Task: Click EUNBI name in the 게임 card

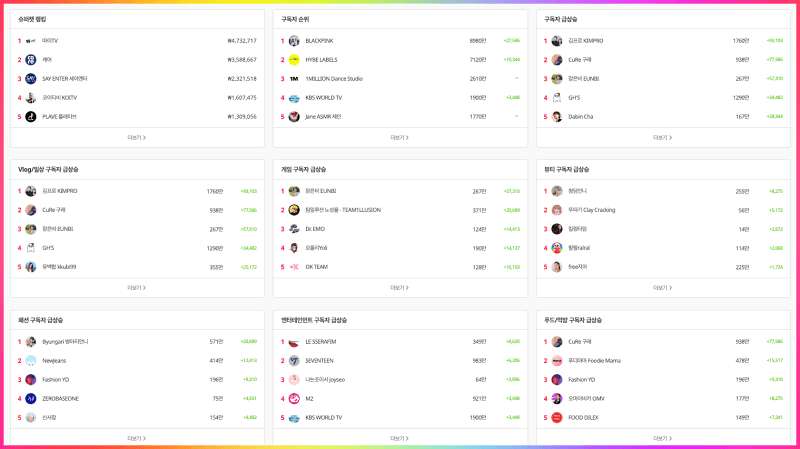Action: pos(320,191)
